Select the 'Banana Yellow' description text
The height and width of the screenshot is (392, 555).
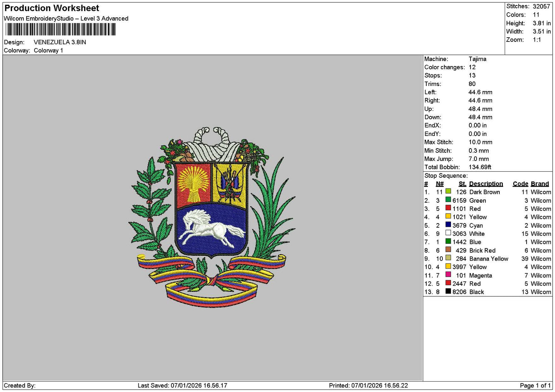tap(489, 259)
